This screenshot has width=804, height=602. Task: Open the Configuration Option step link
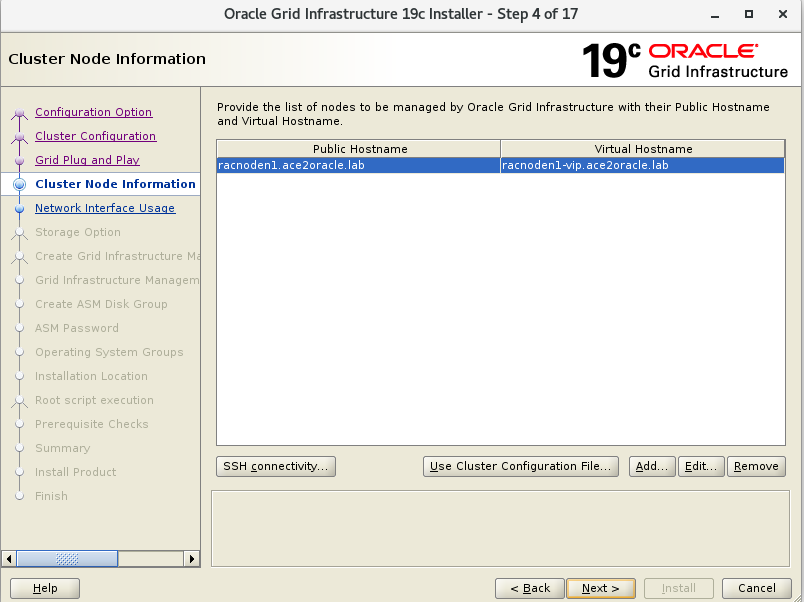[93, 112]
